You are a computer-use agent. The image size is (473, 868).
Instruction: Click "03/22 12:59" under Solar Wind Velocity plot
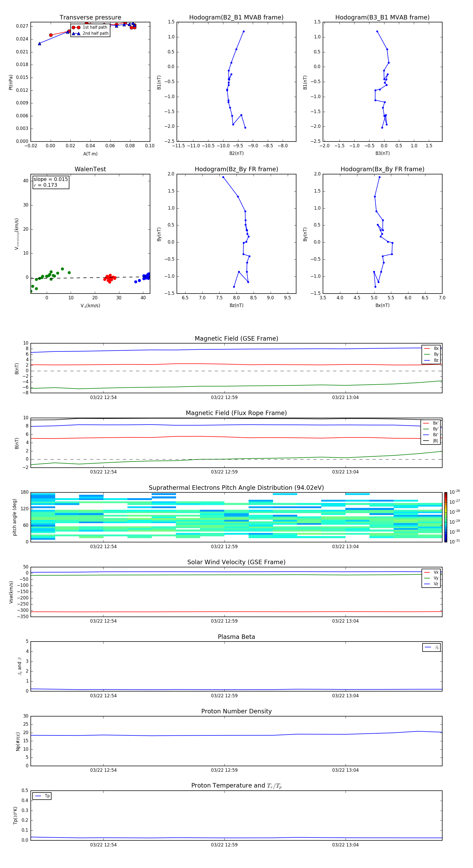pyautogui.click(x=224, y=621)
